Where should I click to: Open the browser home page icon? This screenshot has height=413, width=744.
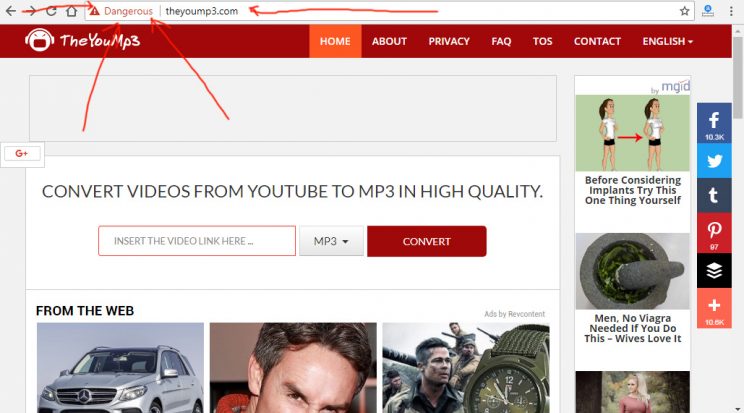tap(71, 10)
